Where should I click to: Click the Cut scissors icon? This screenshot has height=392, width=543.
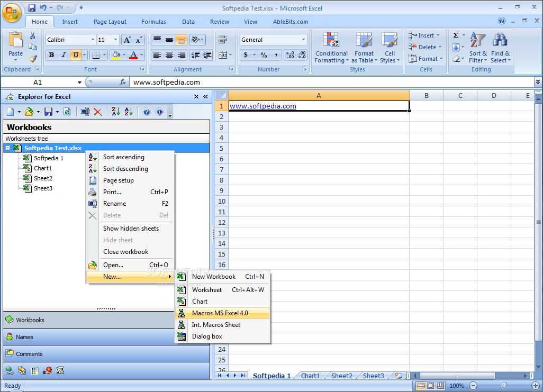(33, 35)
